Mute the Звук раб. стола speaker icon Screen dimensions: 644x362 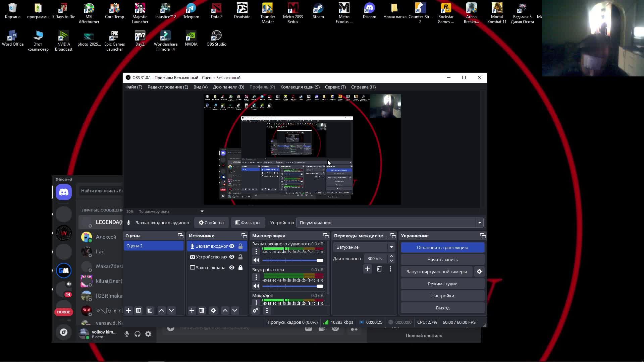pos(256,286)
